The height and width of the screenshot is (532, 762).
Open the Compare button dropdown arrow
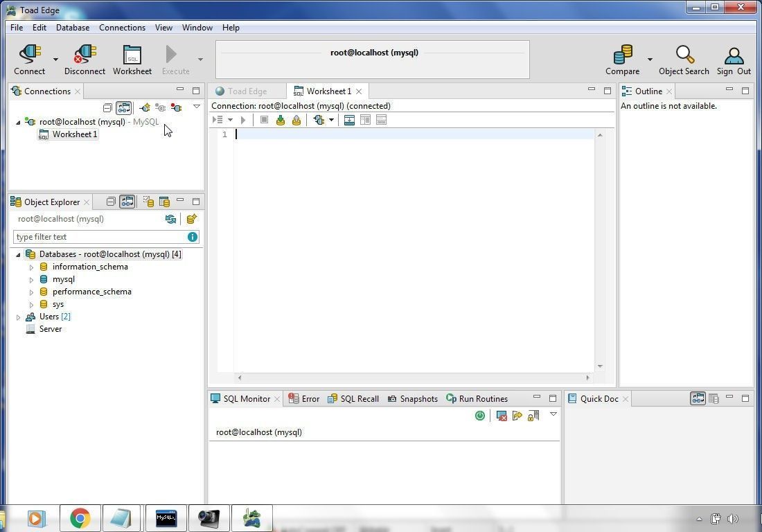(x=650, y=60)
